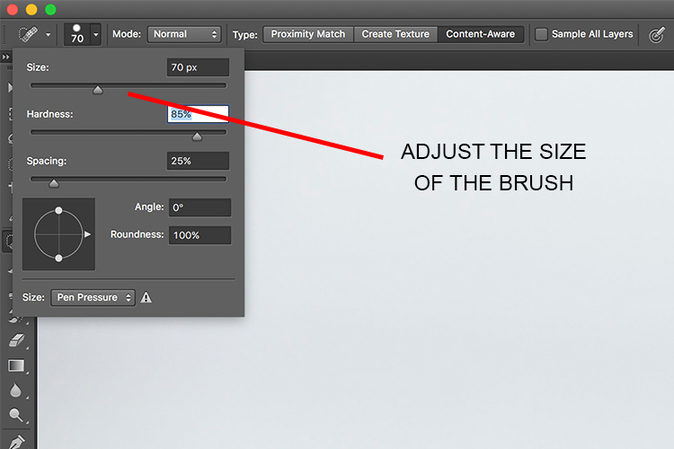The width and height of the screenshot is (674, 449).
Task: Click the pen pressure warning triangle icon
Action: pyautogui.click(x=146, y=297)
